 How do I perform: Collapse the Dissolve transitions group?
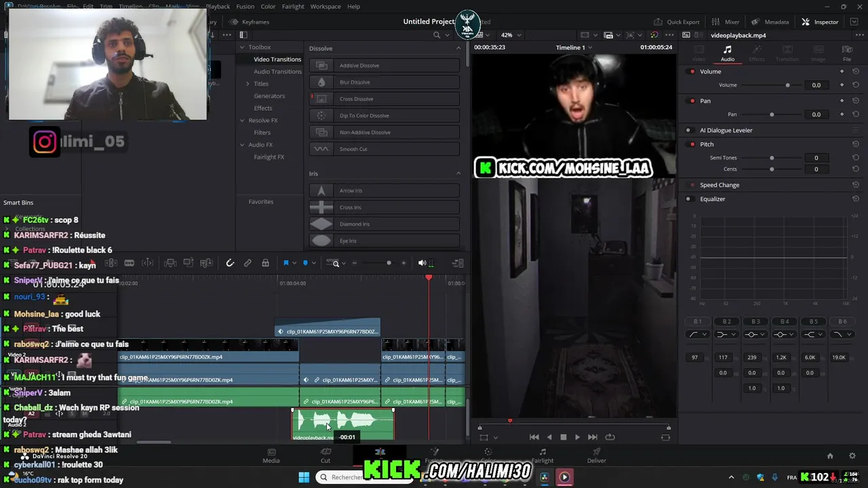click(458, 48)
